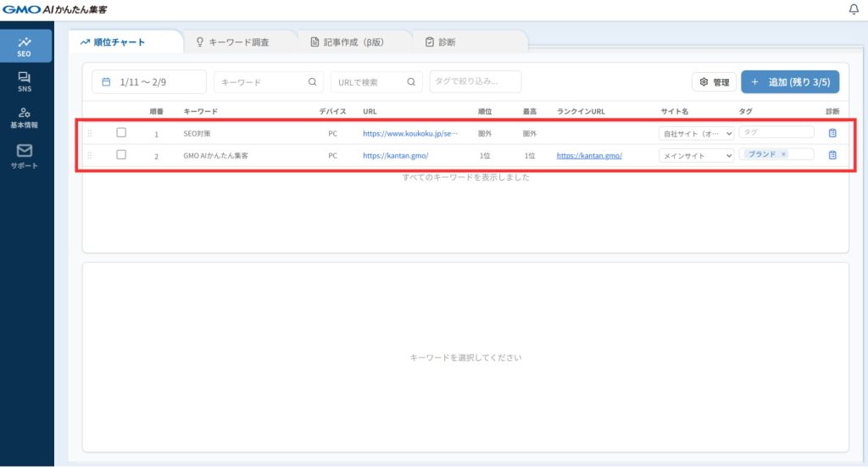Open diagnosis icon for SEO対策 row
868x468 pixels.
point(832,133)
